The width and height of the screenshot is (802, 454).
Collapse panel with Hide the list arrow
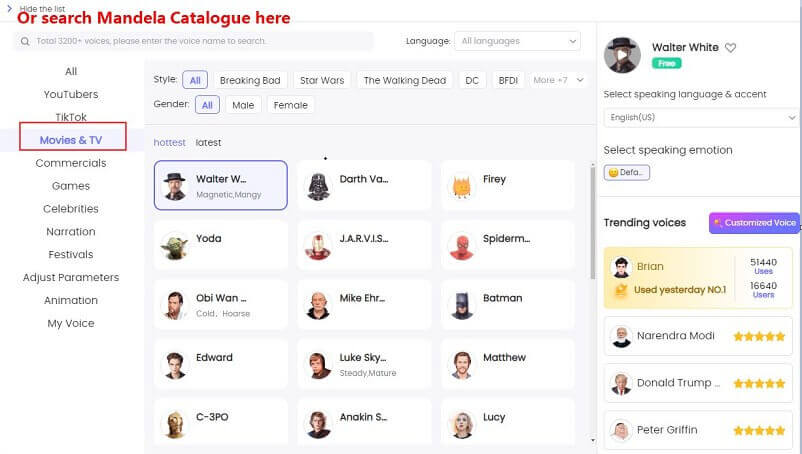[x=9, y=8]
